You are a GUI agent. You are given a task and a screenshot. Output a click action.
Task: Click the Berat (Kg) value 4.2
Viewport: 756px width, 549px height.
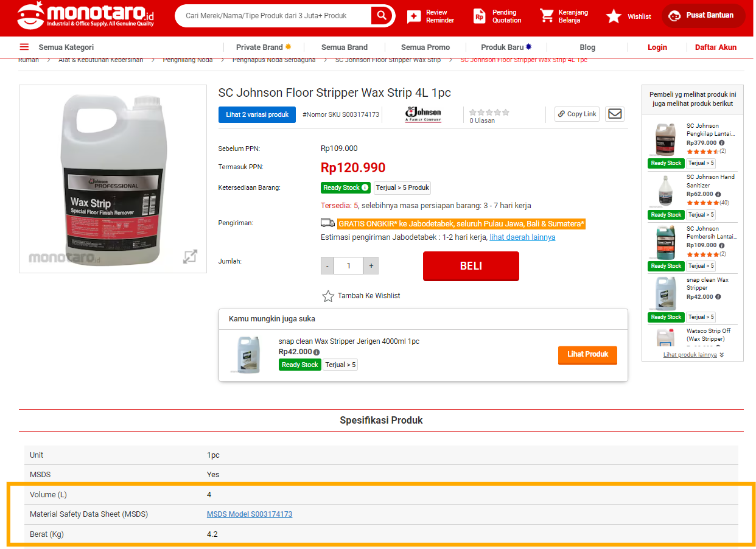[212, 534]
